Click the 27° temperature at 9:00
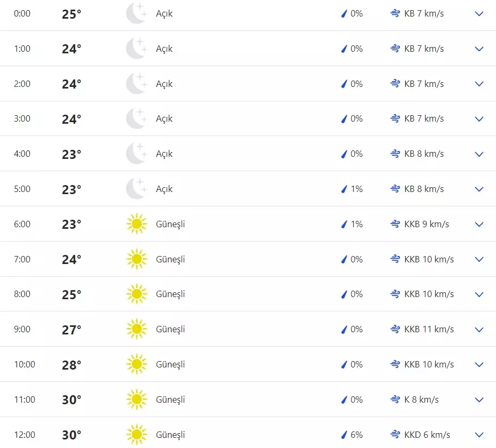Viewport: 496px width, 448px height. coord(71,329)
